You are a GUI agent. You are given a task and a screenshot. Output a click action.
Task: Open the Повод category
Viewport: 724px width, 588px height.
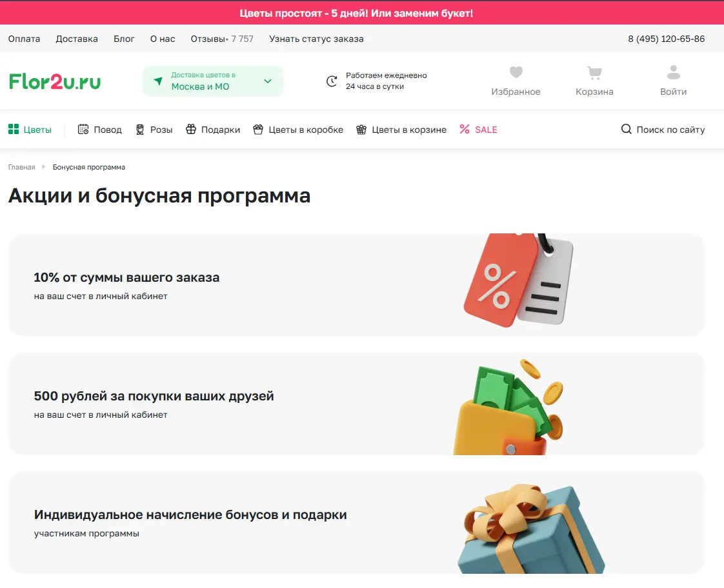[100, 130]
